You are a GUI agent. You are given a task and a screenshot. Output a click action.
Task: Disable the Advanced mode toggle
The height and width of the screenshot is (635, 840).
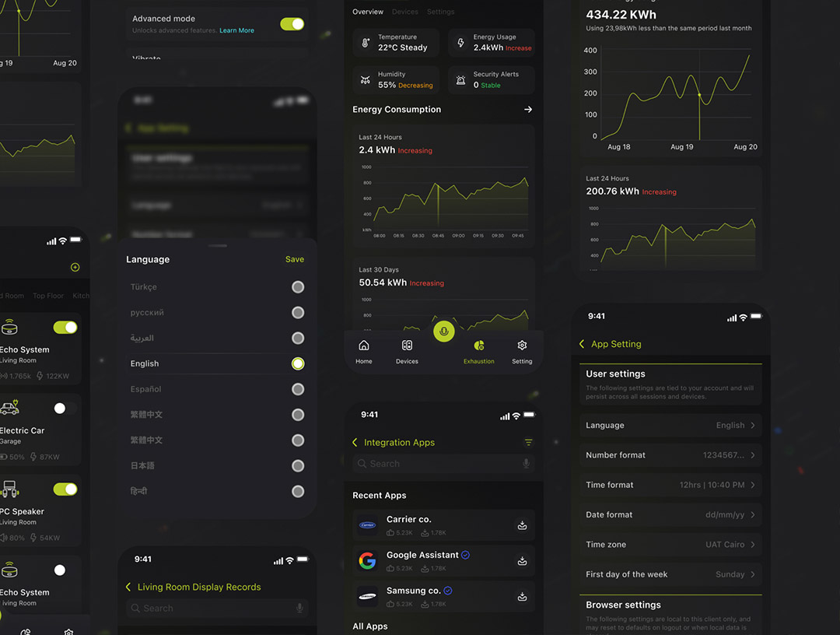[x=292, y=24]
